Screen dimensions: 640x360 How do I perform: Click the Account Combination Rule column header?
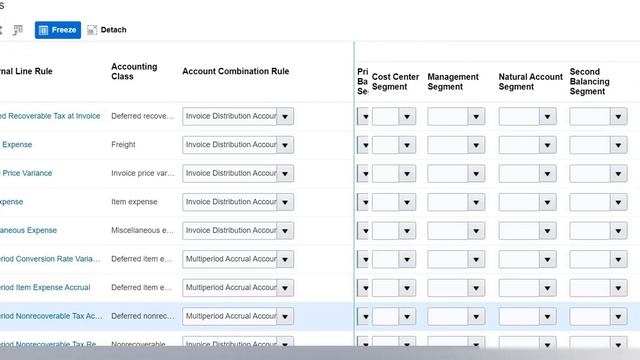236,71
